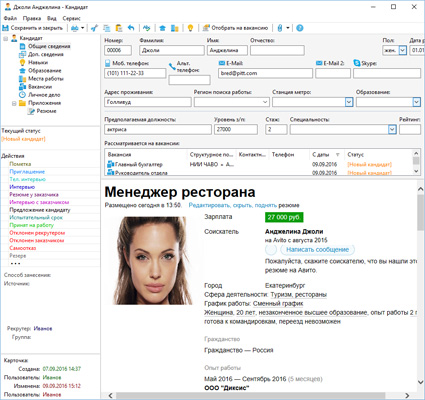Click the recruiter name Иванов next to Рекрутер
This screenshot has height=400, width=425.
[x=43, y=329]
